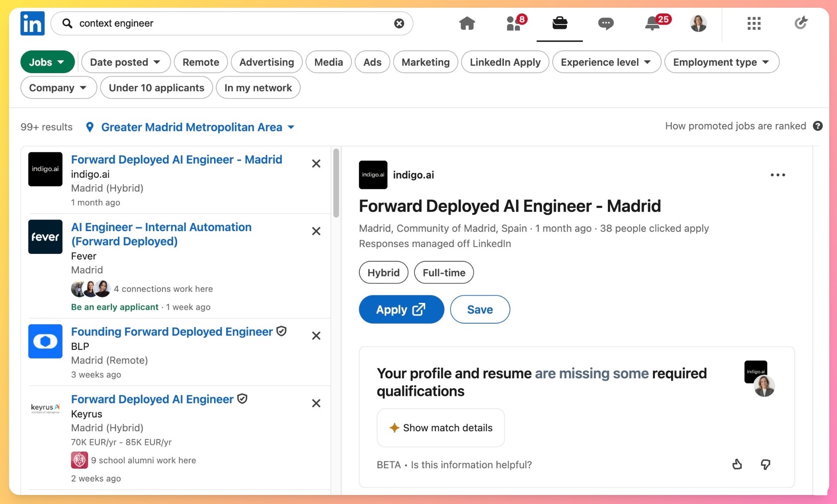The height and width of the screenshot is (504, 837).
Task: Click the Keyrus company logo
Action: click(x=45, y=408)
